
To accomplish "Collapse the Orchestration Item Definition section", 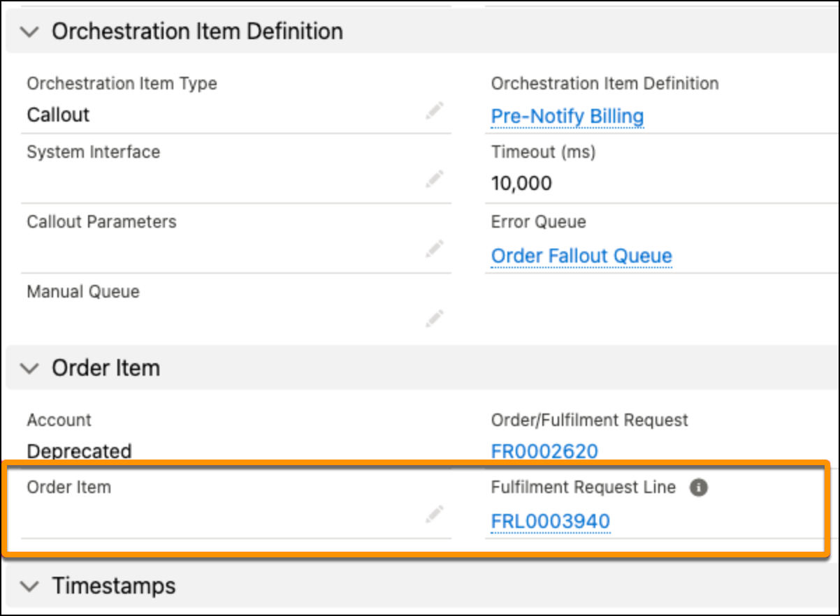I will tap(29, 31).
